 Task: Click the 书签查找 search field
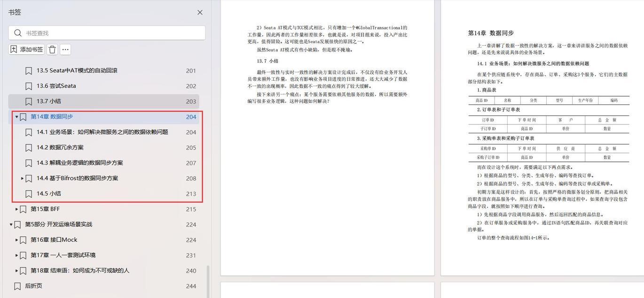pyautogui.click(x=107, y=33)
